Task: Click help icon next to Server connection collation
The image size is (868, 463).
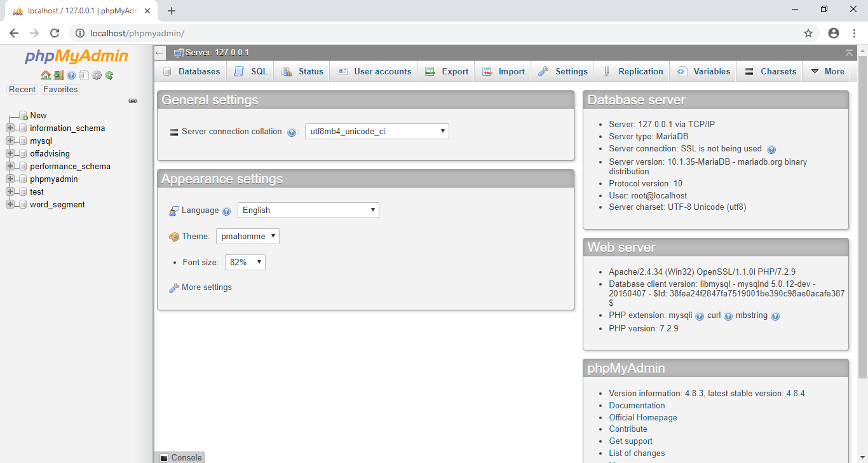Action: [x=292, y=132]
